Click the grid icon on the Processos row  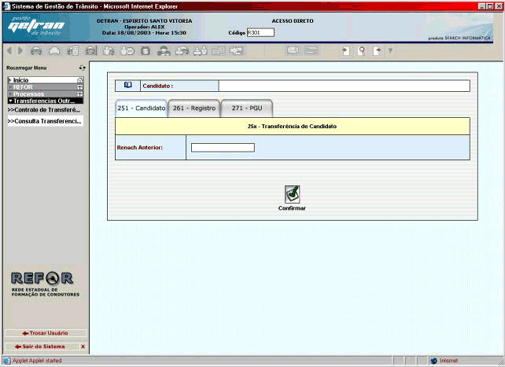click(x=80, y=94)
